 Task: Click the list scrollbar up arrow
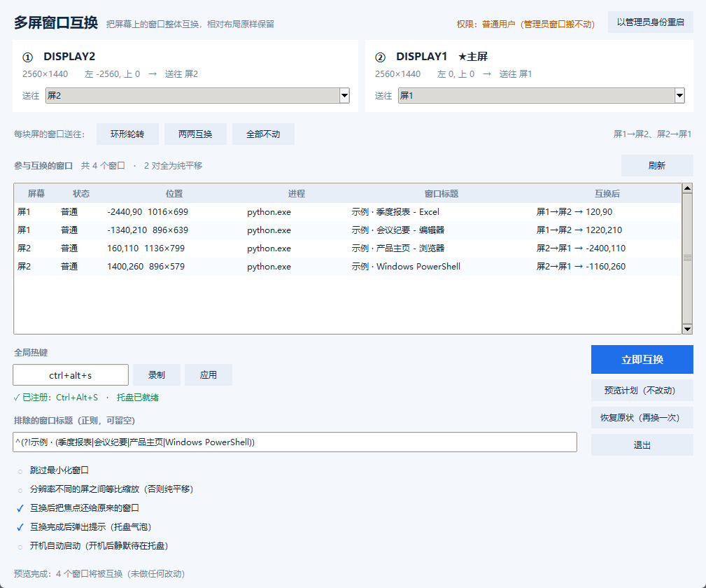coord(687,188)
